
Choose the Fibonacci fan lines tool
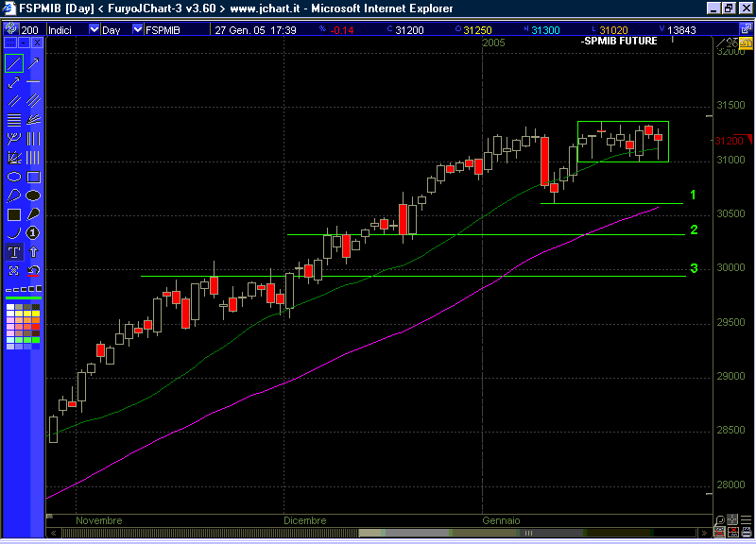coord(33,120)
